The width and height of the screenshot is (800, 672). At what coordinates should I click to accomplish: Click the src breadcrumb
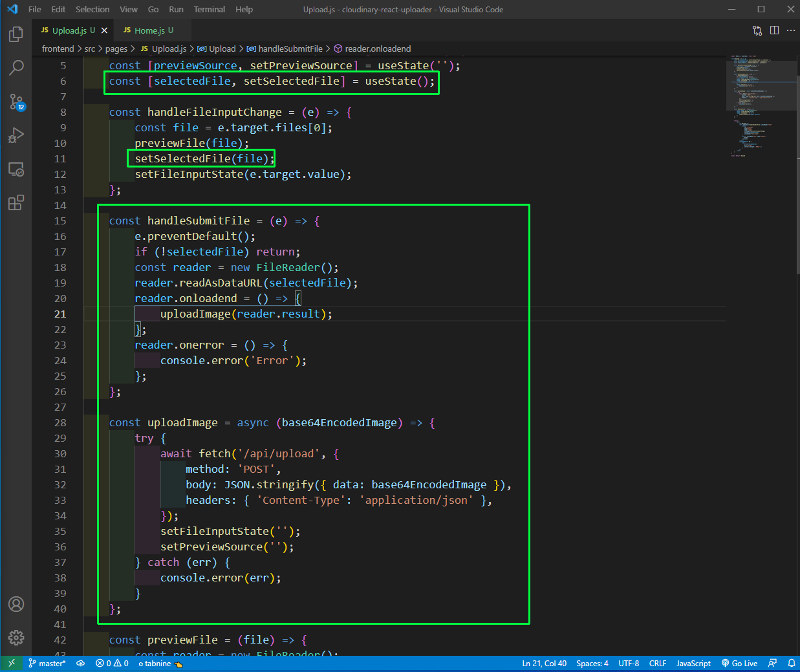(x=90, y=49)
